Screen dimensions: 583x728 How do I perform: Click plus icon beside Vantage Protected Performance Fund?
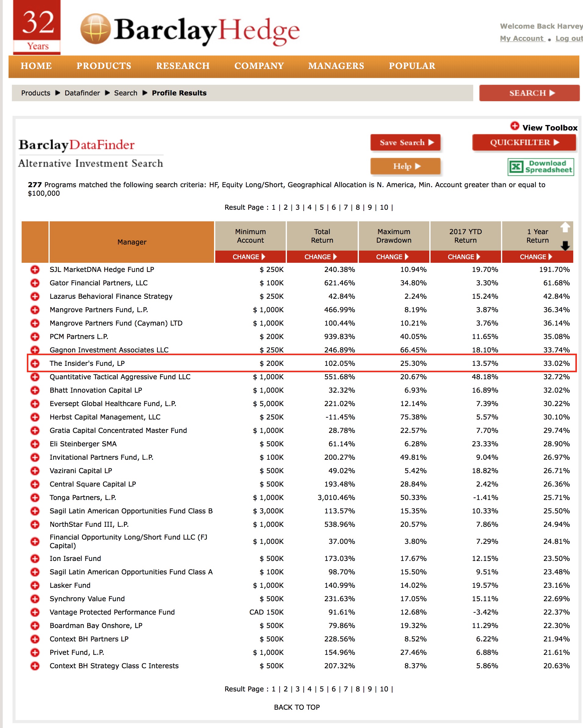[x=35, y=612]
